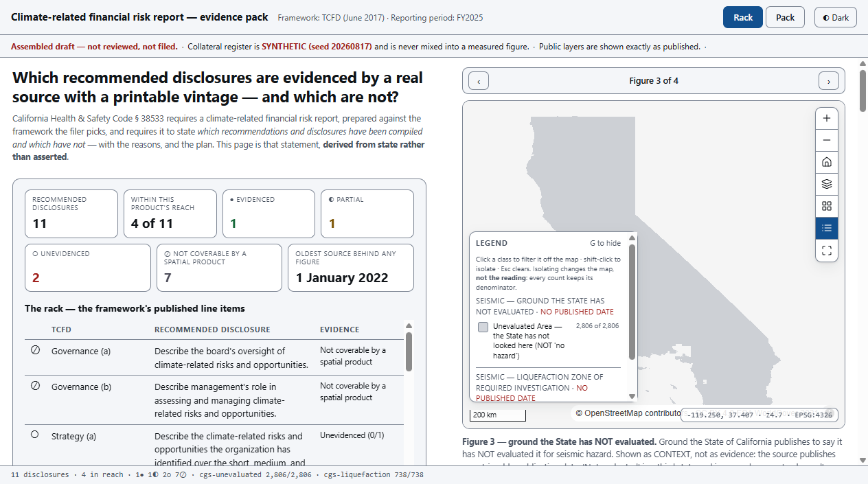Screen dimensions: 868x484
Task: Select the Rack view tab
Action: [x=743, y=18]
